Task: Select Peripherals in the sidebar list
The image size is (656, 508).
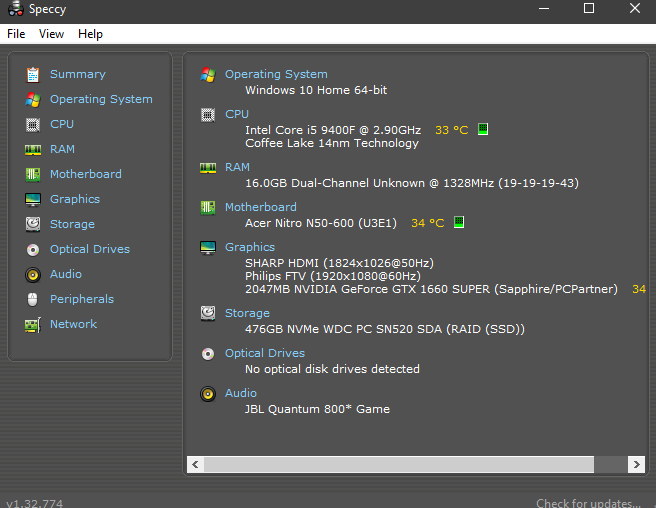Action: 81,299
